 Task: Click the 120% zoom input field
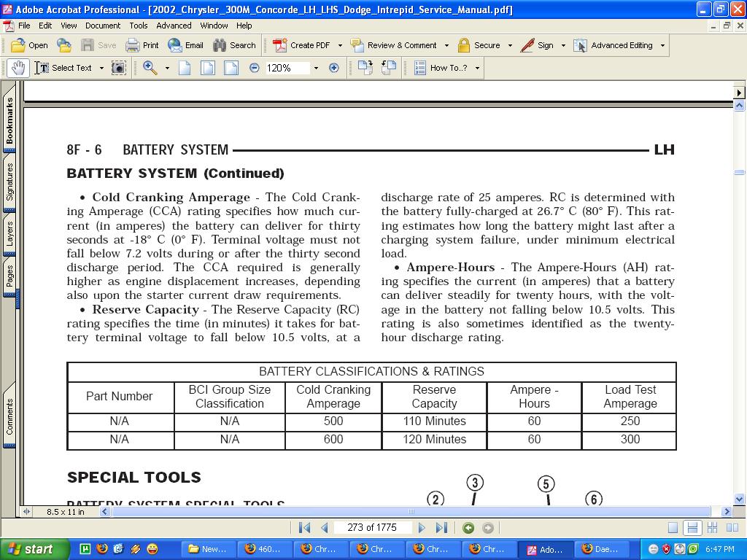pyautogui.click(x=287, y=68)
